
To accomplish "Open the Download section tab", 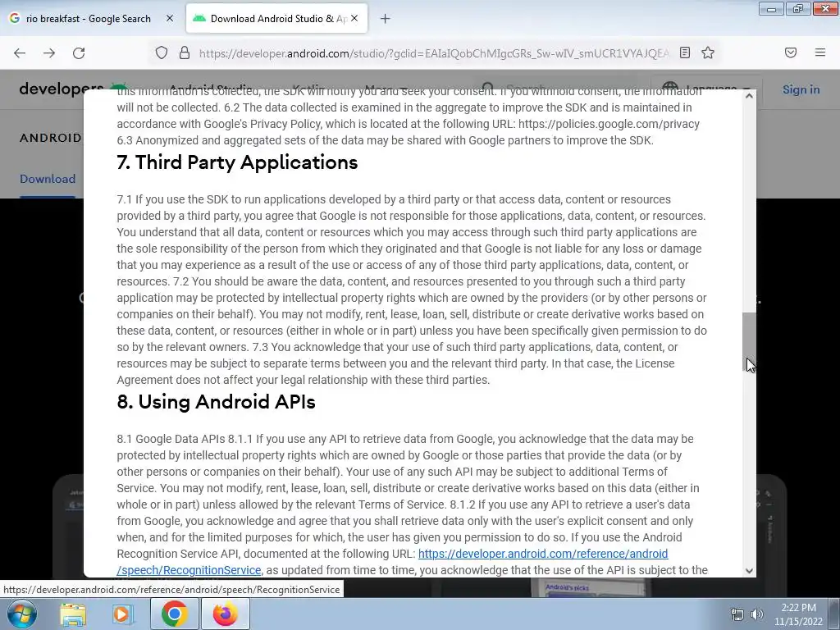I will click(x=48, y=179).
